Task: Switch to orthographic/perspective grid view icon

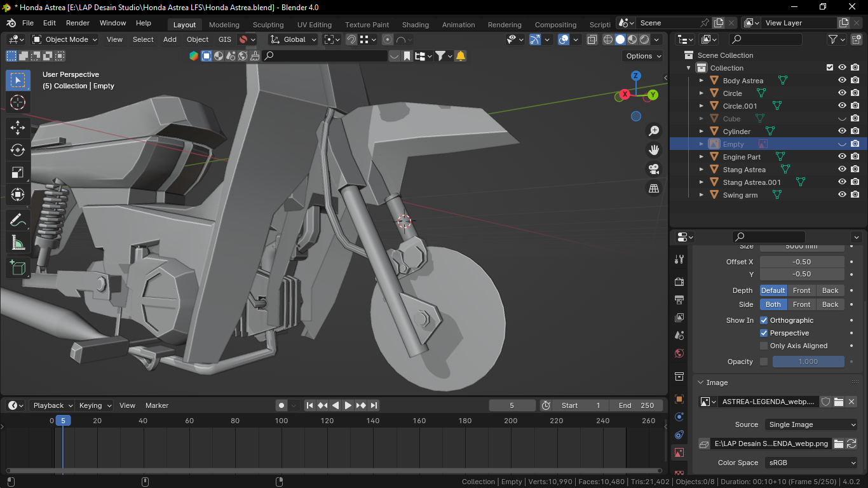Action: 653,189
